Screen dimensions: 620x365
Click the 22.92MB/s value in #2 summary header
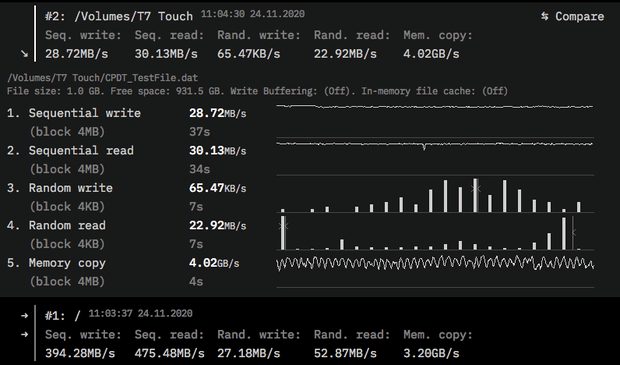tap(345, 54)
